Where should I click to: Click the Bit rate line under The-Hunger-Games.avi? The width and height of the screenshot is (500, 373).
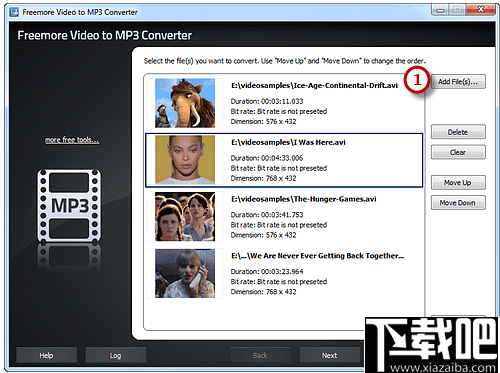279,225
